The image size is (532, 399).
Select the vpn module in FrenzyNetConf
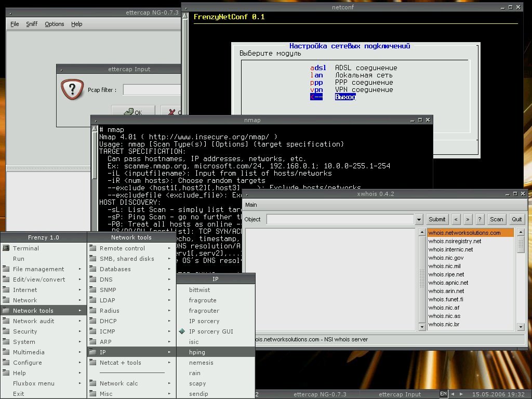tap(352, 90)
